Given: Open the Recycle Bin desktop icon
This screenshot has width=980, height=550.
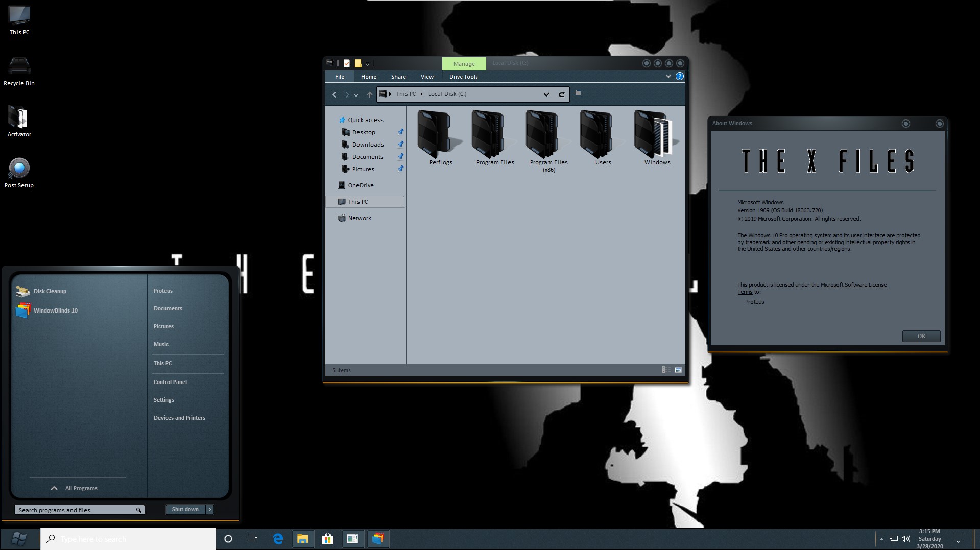Looking at the screenshot, I should 19,71.
